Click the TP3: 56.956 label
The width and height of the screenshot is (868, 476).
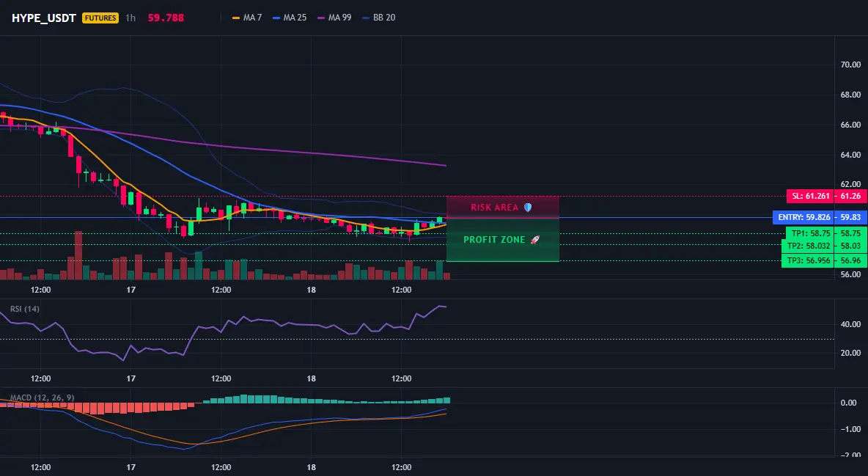(808, 260)
